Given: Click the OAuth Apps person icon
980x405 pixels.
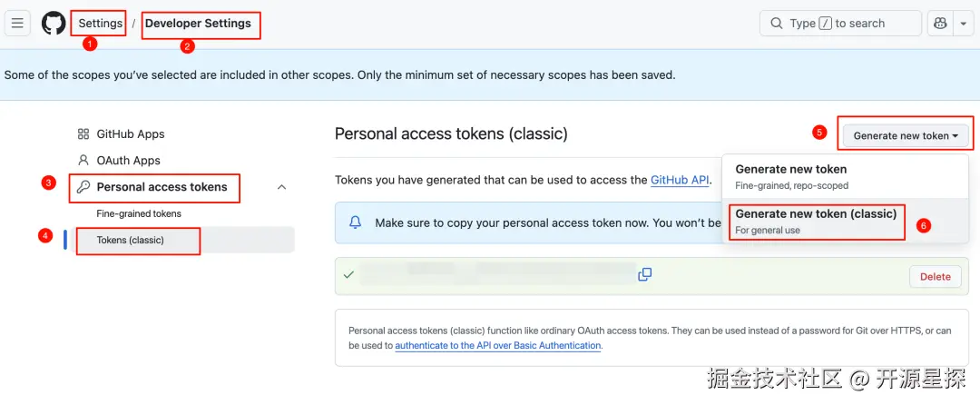Looking at the screenshot, I should [x=83, y=161].
